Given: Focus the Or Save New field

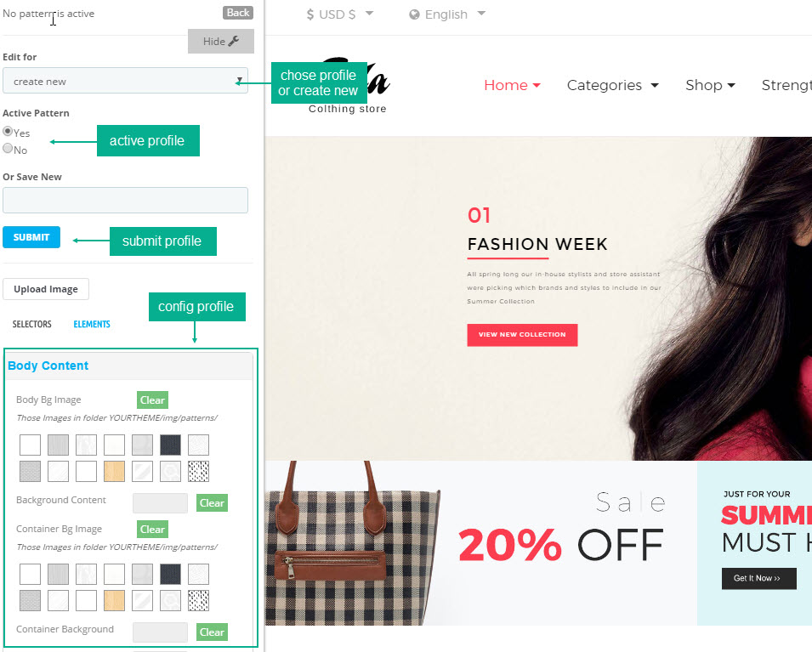Looking at the screenshot, I should (125, 201).
